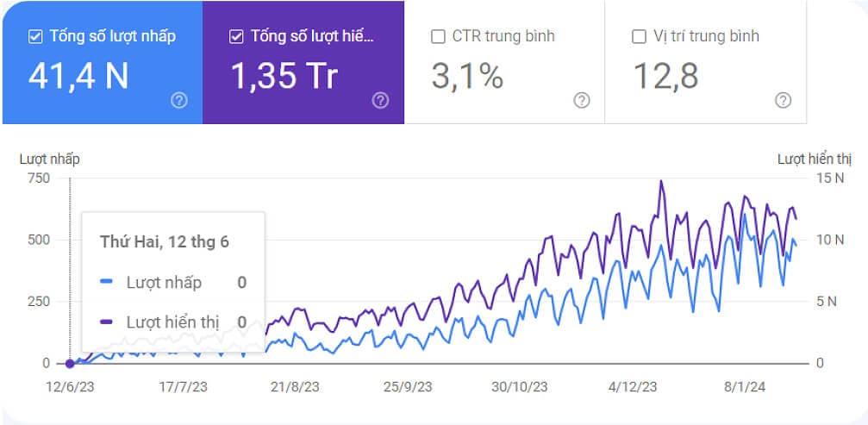
Task: Click the 4/12/23 date label on axis
Action: point(633,387)
